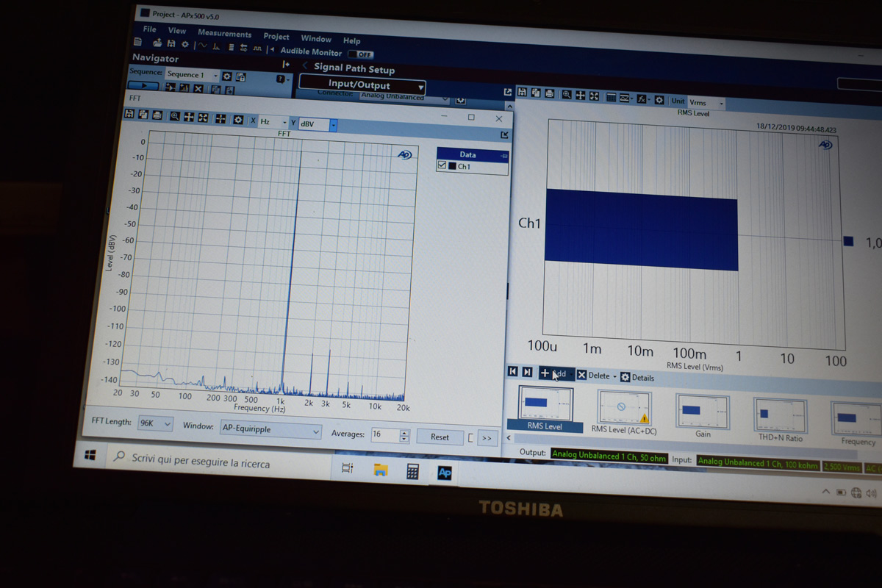Open the Sequence 1 dropdown

[x=192, y=74]
